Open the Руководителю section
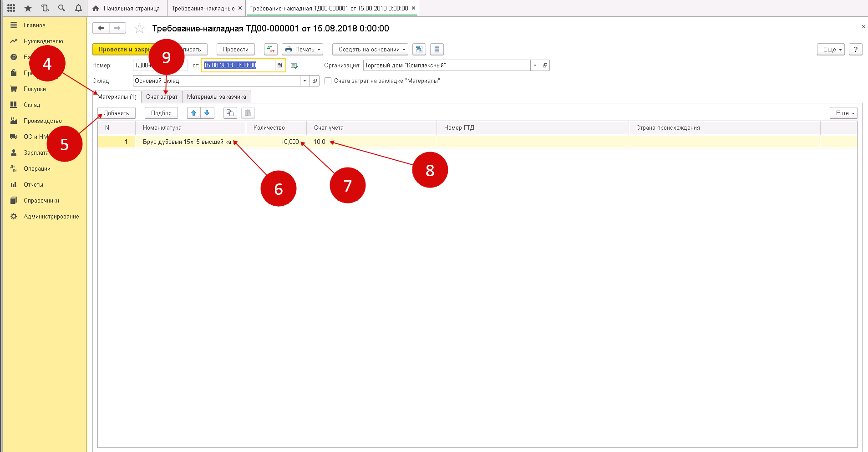Screen dimensions: 868x452 point(43,41)
